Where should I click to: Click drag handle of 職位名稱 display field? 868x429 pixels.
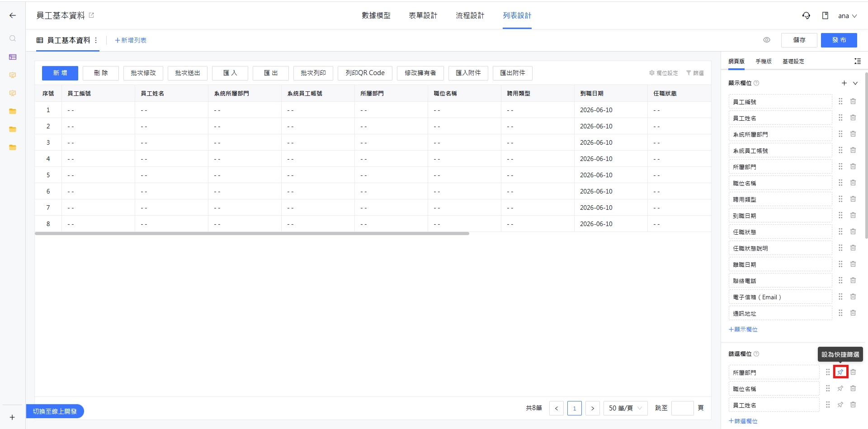pyautogui.click(x=840, y=183)
